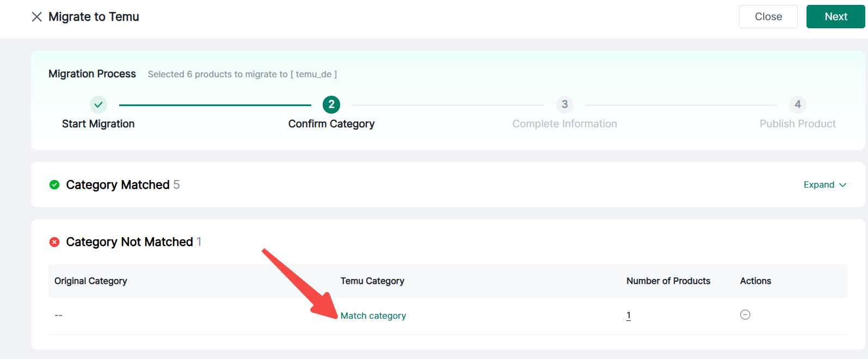
Task: Click step 3 circle for Complete Information
Action: (564, 104)
